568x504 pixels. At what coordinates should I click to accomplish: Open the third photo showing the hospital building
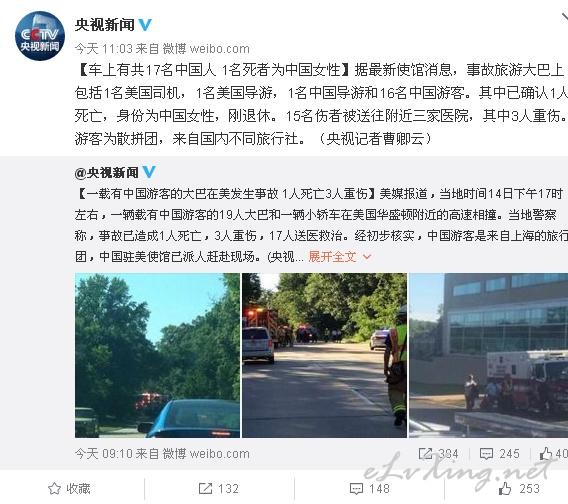coord(488,355)
